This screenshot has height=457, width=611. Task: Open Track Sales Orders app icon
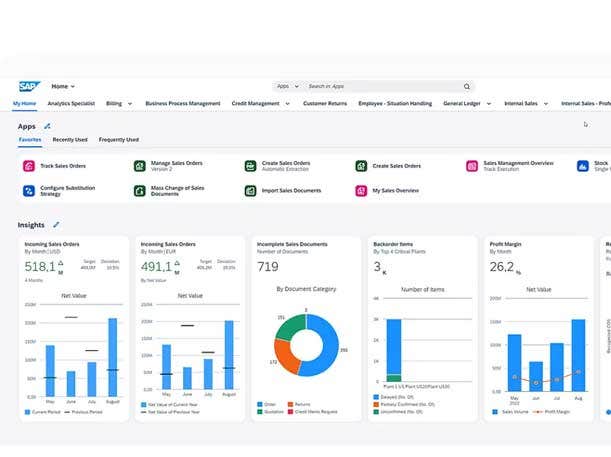(x=29, y=166)
